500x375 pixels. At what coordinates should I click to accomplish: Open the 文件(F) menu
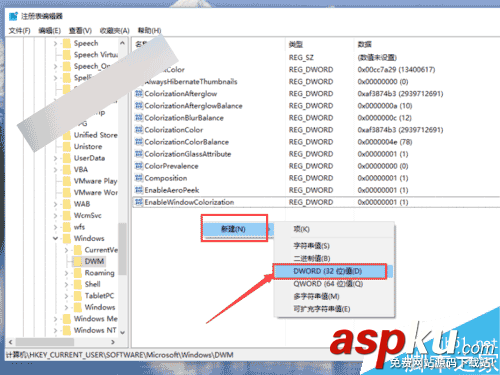[19, 31]
